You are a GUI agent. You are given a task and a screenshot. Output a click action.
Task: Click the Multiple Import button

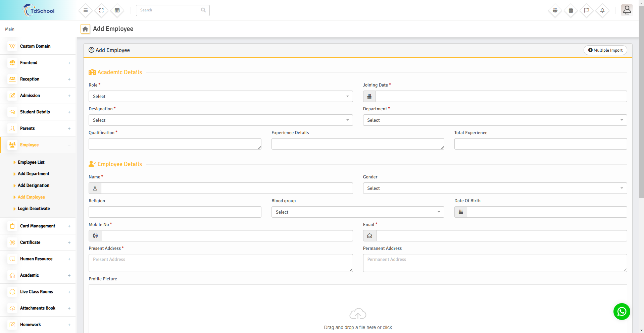(605, 50)
